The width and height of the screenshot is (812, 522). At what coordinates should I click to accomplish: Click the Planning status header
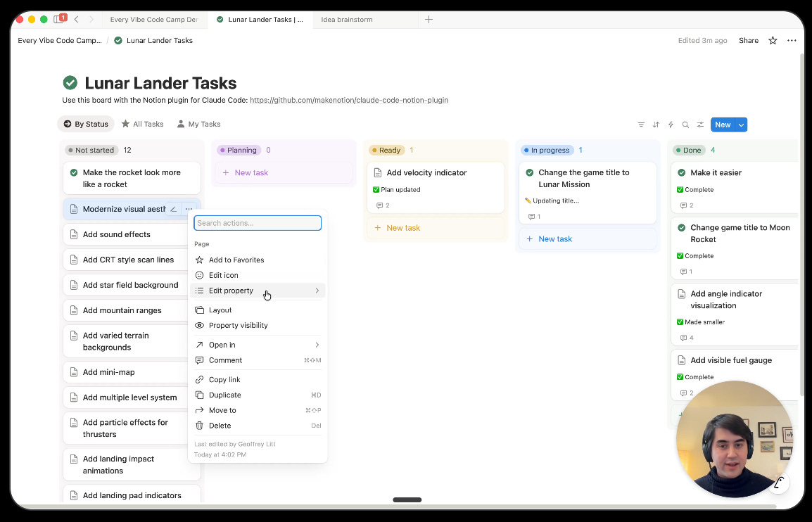click(239, 150)
